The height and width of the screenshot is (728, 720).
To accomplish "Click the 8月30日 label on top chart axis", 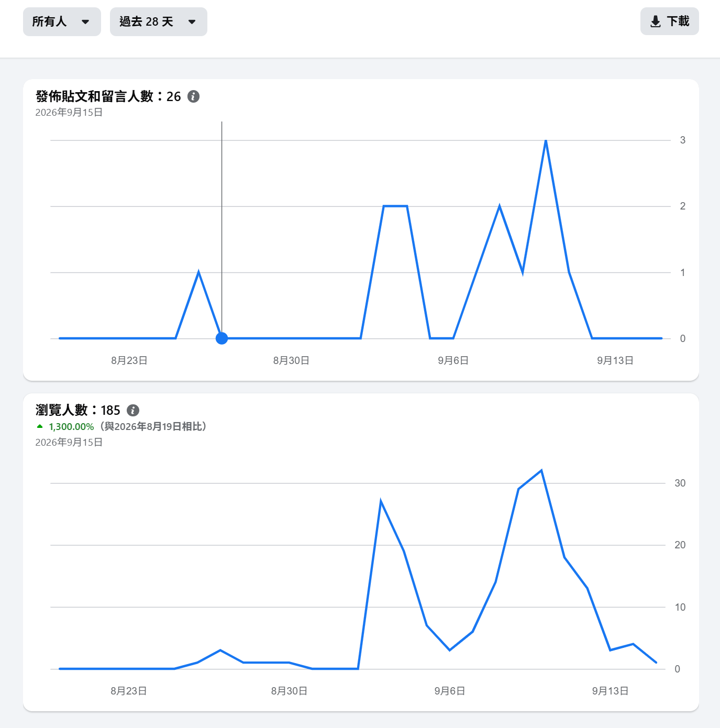I will pyautogui.click(x=291, y=360).
